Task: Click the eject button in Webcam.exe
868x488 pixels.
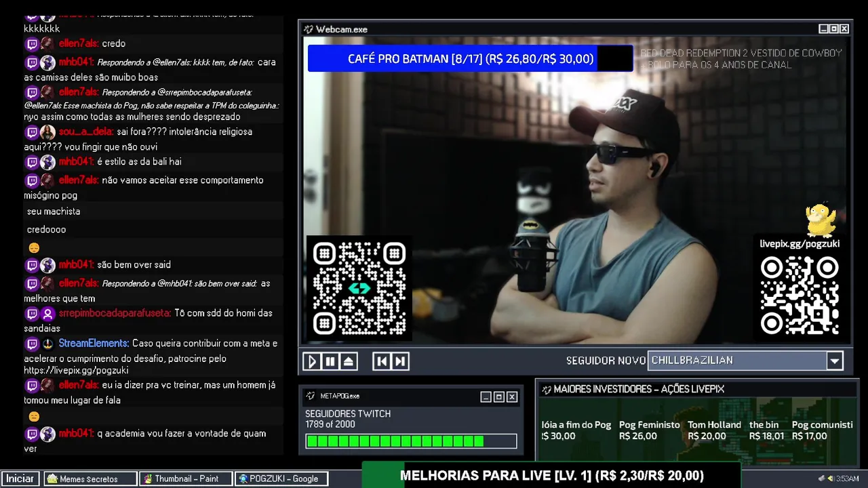Action: coord(348,361)
